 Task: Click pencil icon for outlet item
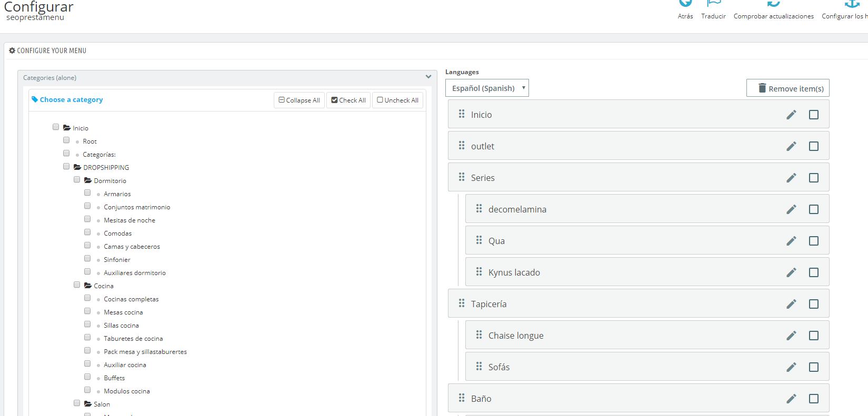click(x=791, y=146)
